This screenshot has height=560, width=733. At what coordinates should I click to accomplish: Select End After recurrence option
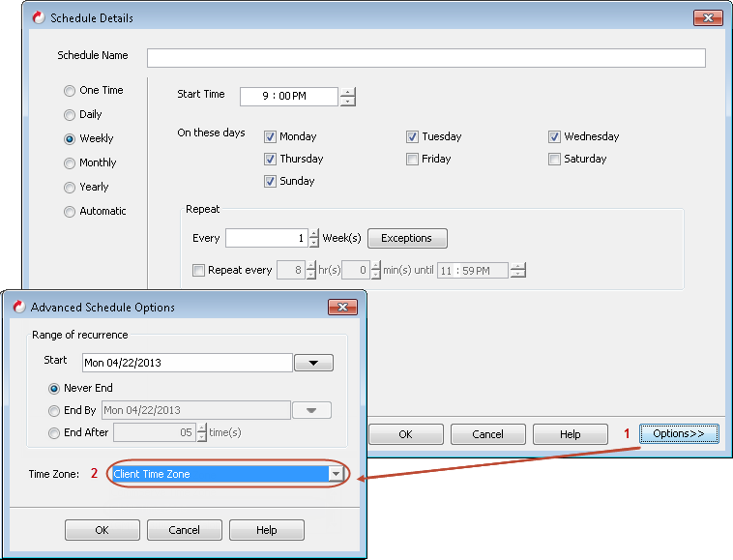point(55,432)
